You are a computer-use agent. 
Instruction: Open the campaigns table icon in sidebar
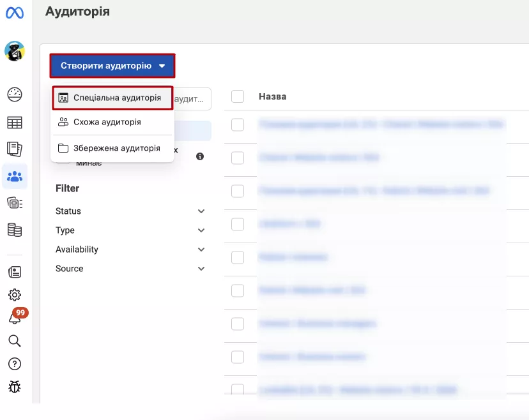click(15, 123)
